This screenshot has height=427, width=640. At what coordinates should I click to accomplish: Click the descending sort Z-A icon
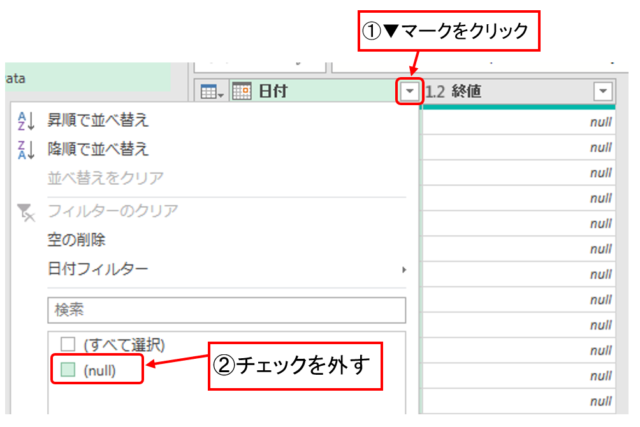[x=26, y=150]
